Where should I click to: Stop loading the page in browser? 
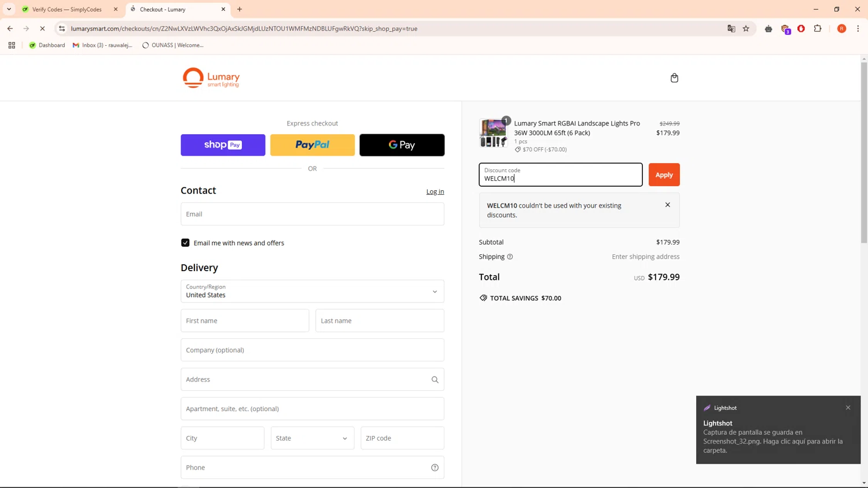(x=42, y=28)
